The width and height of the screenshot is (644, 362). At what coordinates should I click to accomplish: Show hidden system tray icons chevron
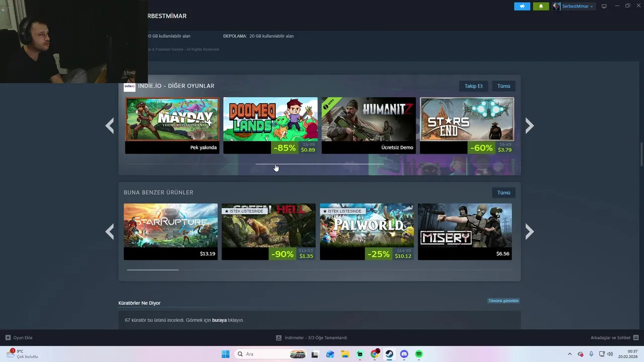(570, 354)
